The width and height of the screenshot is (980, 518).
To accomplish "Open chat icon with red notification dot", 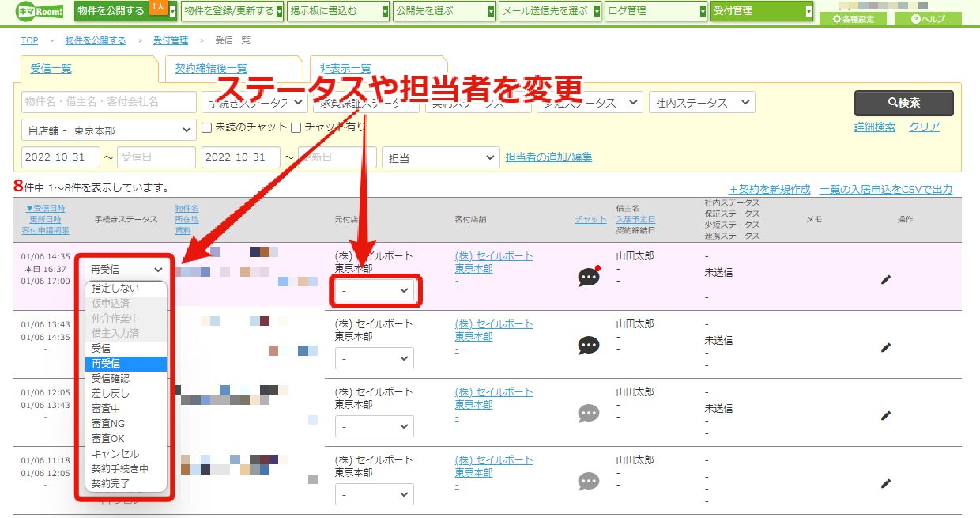I will [x=589, y=277].
